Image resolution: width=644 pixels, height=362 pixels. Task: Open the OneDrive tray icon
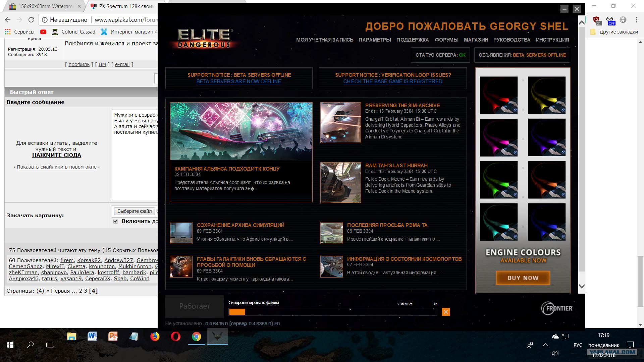pos(555,336)
